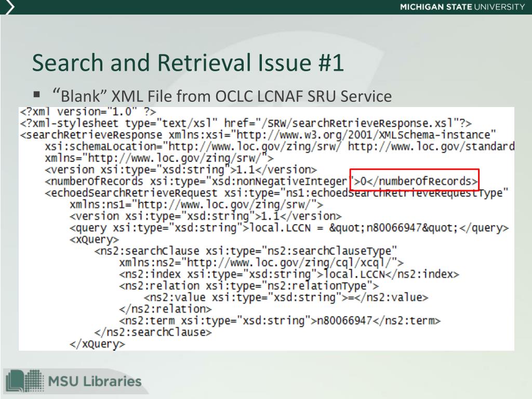Click the xsi:schemaLocation attribute line
532x399 pixels.
280,147
